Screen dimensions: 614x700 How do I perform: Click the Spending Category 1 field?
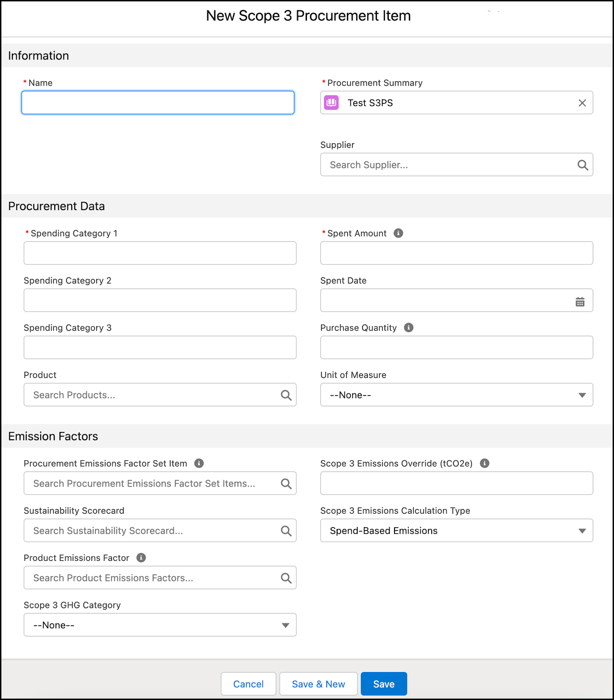(160, 253)
